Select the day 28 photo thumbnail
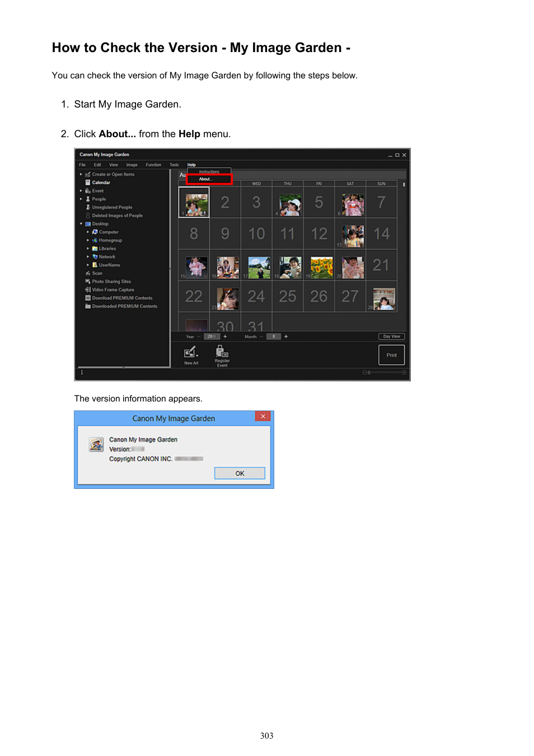Viewport: 534px width, 756px height. coord(384,299)
